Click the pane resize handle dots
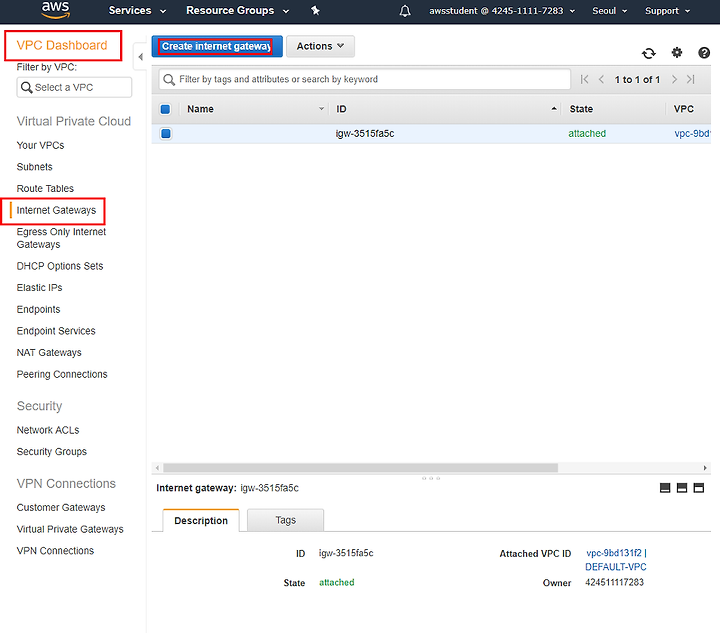 tap(431, 478)
